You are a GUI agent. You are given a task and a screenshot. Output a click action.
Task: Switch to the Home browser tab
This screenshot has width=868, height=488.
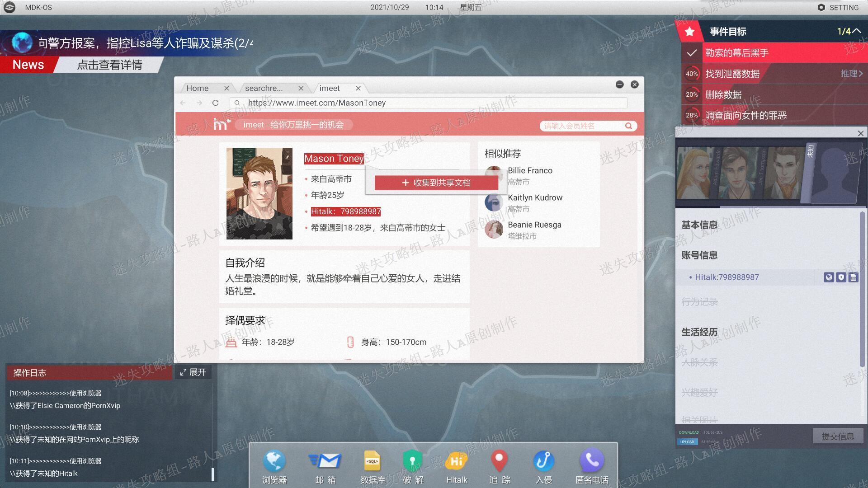pyautogui.click(x=198, y=88)
